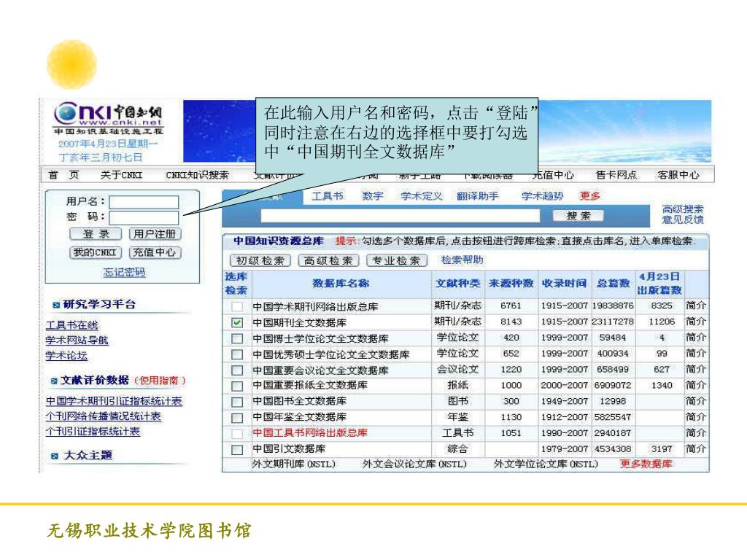Viewport: 747px width, 560px height.
Task: Open the 学术网站导航 link
Action: tap(77, 341)
